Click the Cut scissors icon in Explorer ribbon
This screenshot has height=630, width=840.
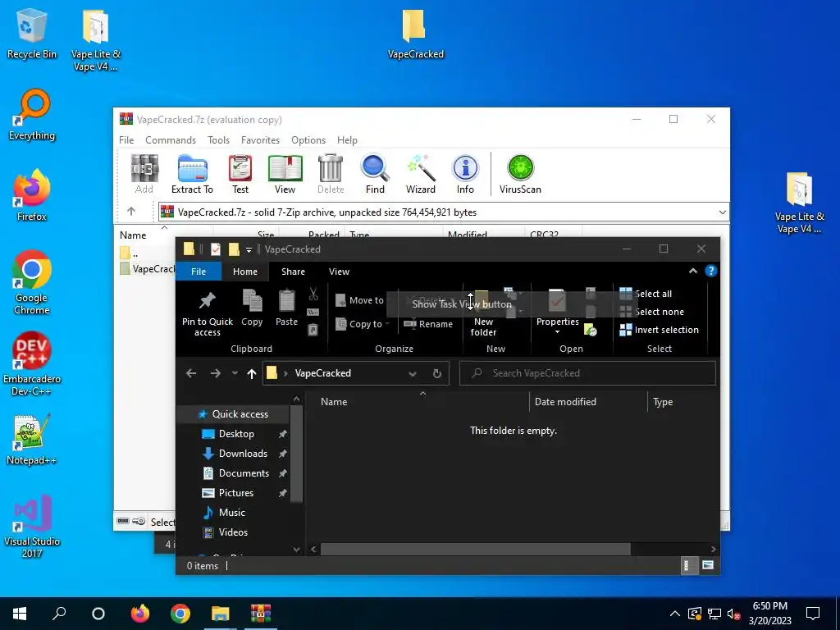[x=313, y=294]
